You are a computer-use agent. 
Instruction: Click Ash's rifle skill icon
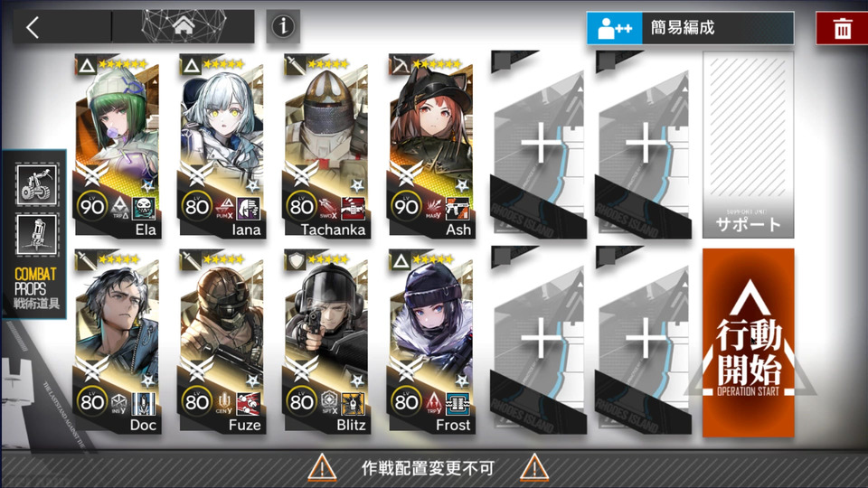pyautogui.click(x=458, y=208)
